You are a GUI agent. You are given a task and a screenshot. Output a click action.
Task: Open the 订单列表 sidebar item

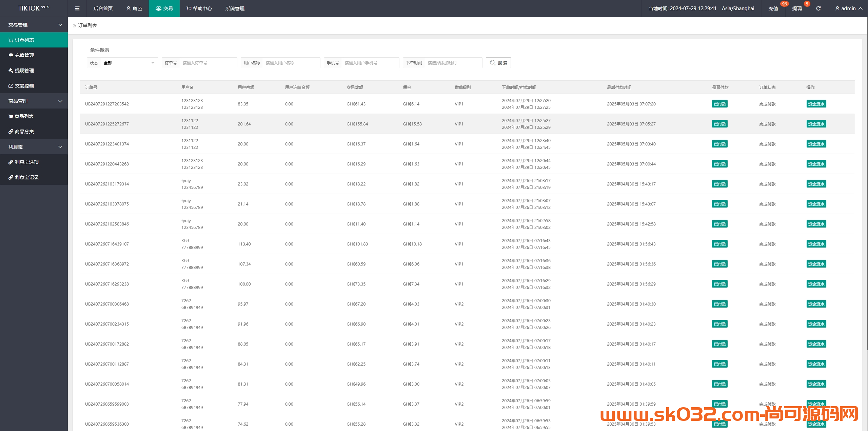tap(34, 40)
